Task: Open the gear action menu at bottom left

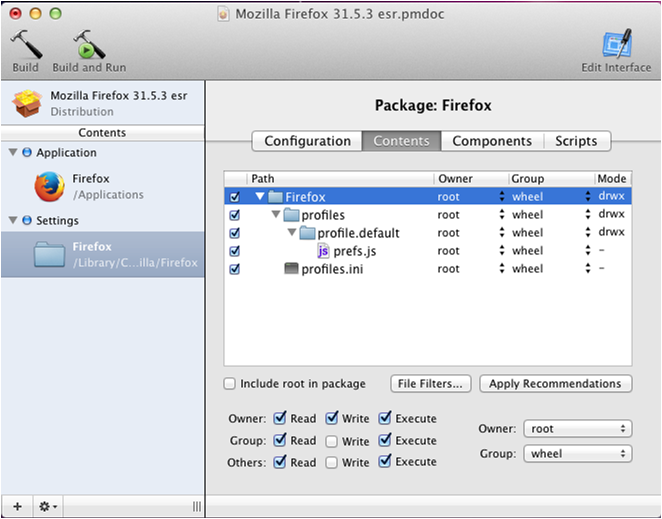Action: coord(48,505)
